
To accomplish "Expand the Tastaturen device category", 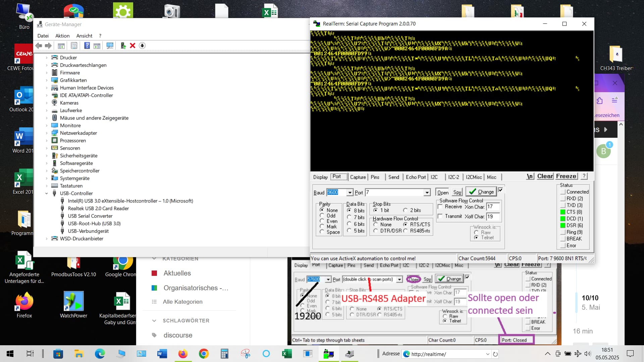I will pyautogui.click(x=47, y=186).
